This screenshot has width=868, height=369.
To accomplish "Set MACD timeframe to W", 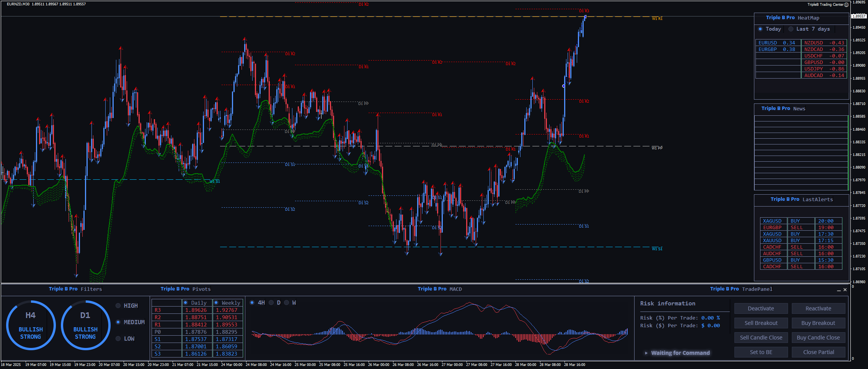I will pos(287,303).
